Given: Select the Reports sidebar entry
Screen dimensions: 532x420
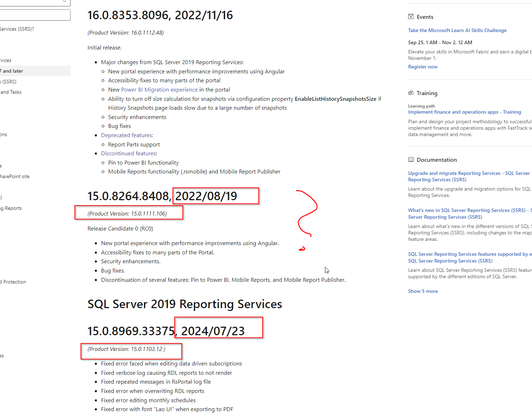Looking at the screenshot, I should point(11,208).
